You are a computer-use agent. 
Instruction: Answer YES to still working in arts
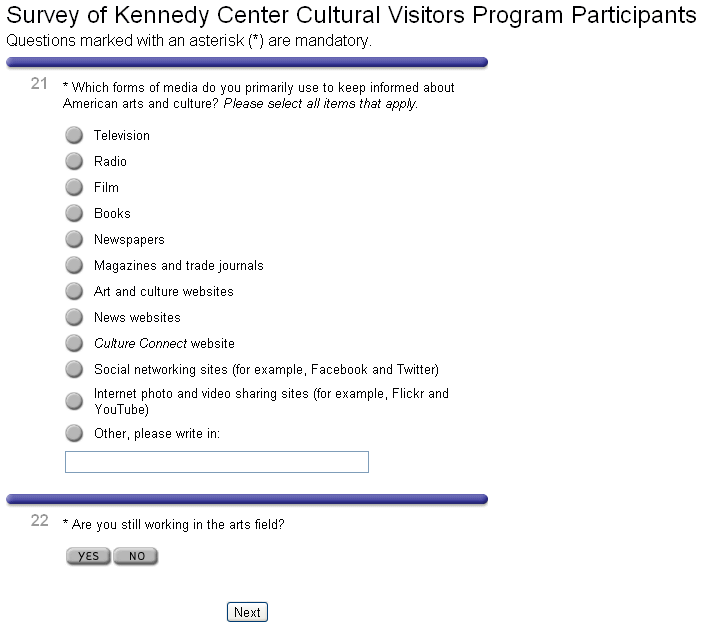coord(88,556)
